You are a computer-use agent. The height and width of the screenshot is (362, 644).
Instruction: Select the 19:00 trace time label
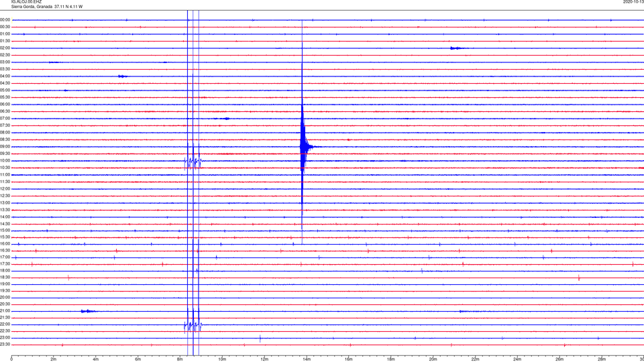[5, 284]
